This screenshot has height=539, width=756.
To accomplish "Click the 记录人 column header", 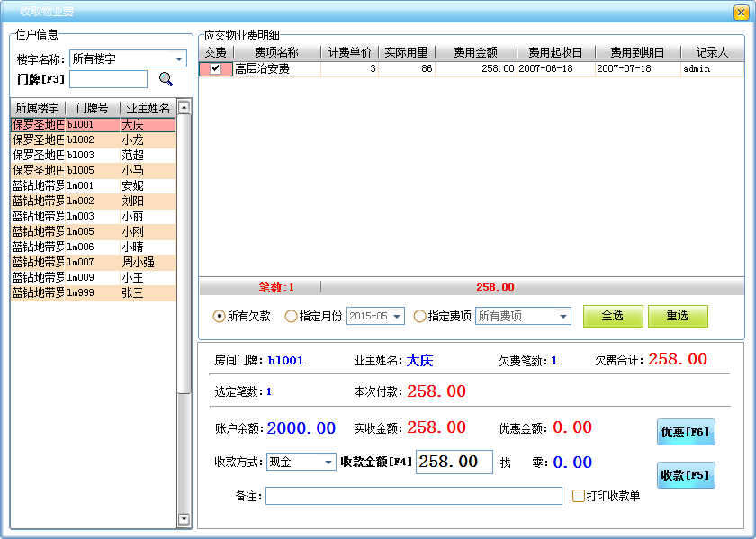I will 712,52.
